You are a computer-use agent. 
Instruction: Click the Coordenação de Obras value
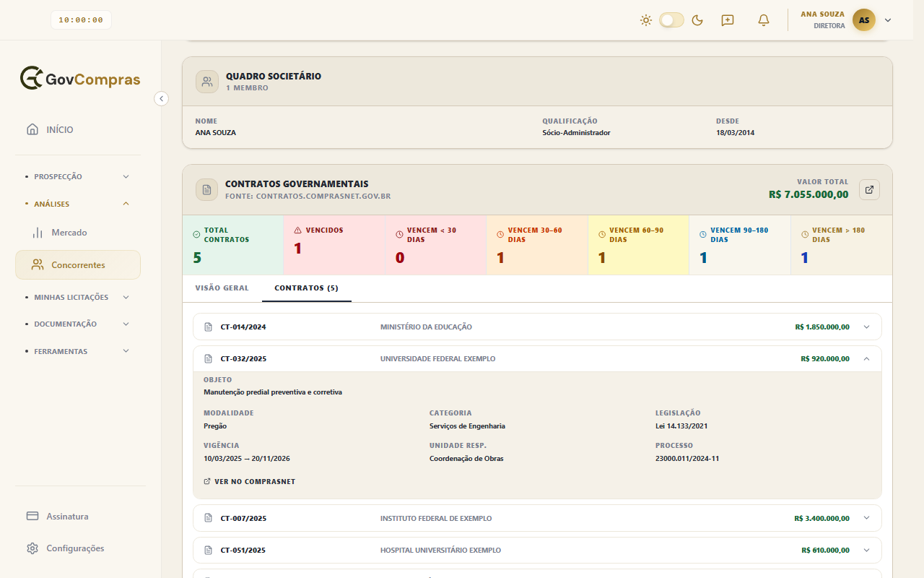click(x=466, y=458)
